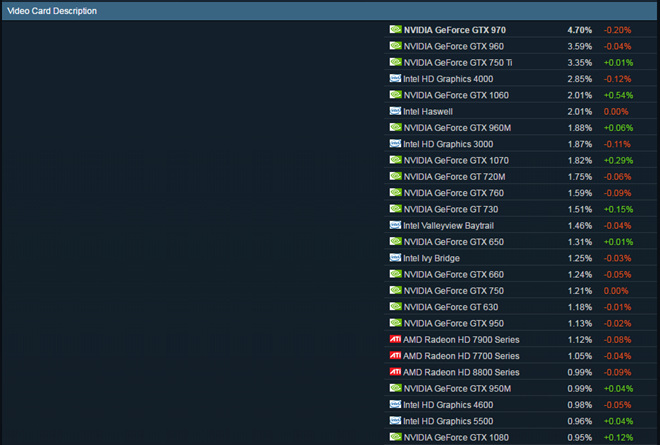This screenshot has height=445, width=660.
Task: Click the Video Card Description header
Action: 330,11
